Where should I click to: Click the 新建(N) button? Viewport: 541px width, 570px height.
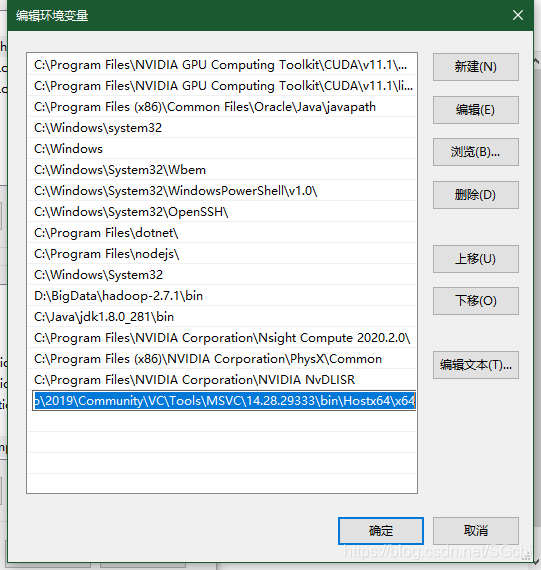coord(476,67)
